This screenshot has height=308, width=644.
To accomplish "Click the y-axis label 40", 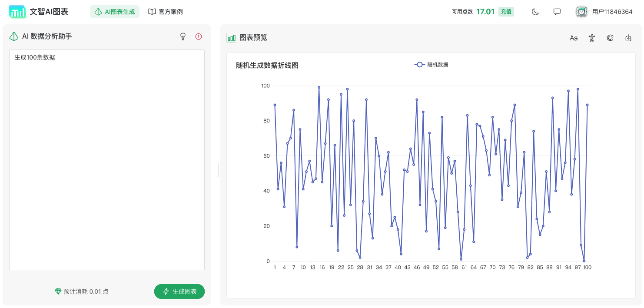I will [266, 191].
